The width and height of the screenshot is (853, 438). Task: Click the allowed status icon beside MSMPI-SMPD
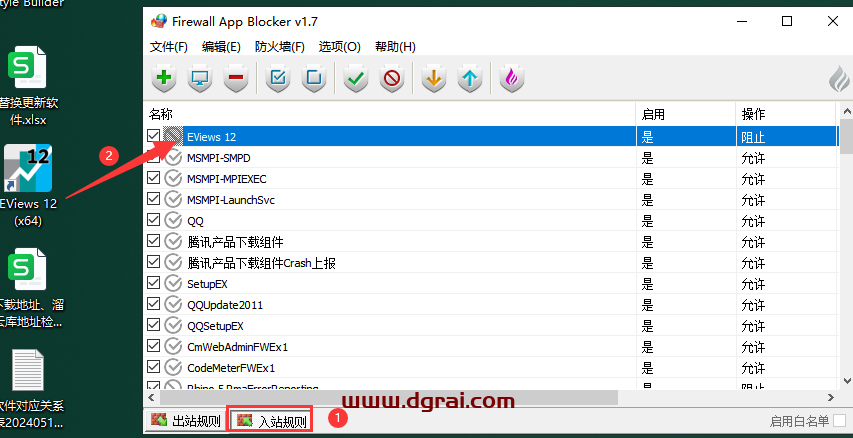click(173, 158)
